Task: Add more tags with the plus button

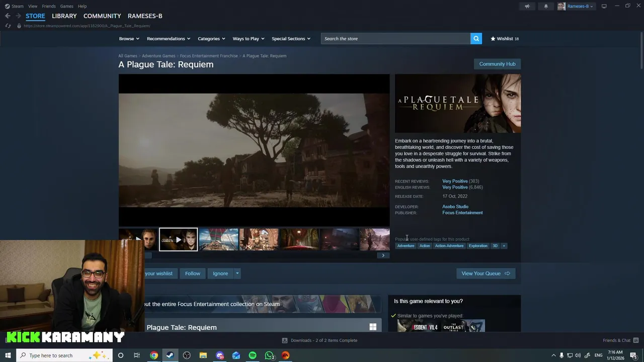Action: coord(504,246)
